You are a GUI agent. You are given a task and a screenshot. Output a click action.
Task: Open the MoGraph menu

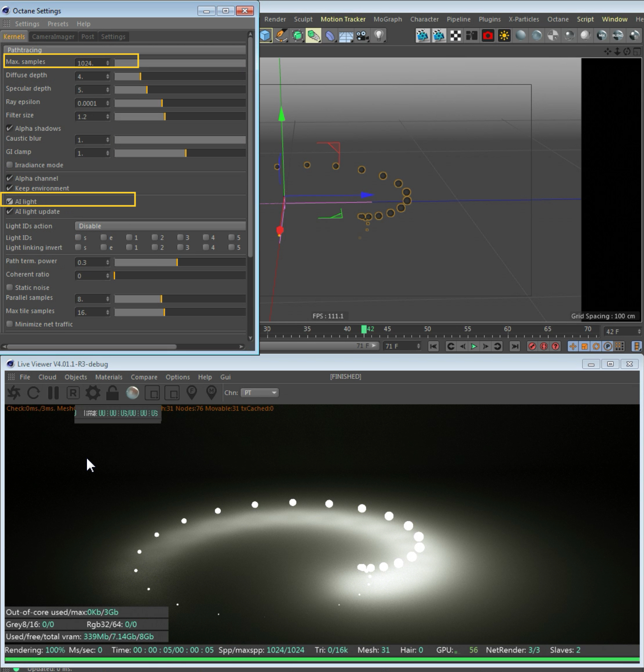[388, 19]
